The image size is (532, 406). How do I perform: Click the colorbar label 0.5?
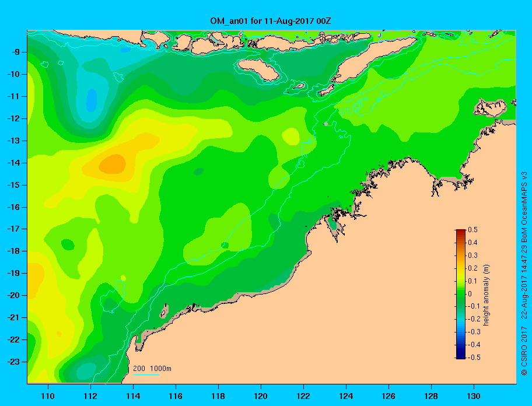(473, 230)
